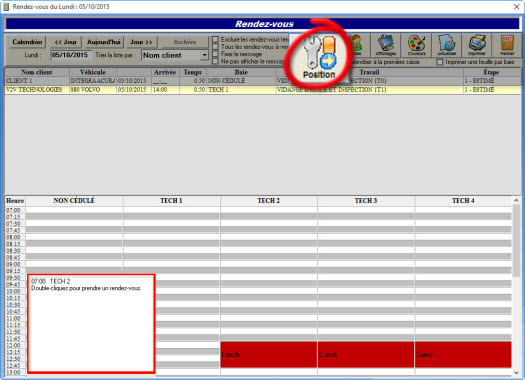This screenshot has width=525, height=380.
Task: Click 'VIDANGE D'HUILE ET INSPECTION (T1)' cell
Action: (x=369, y=90)
